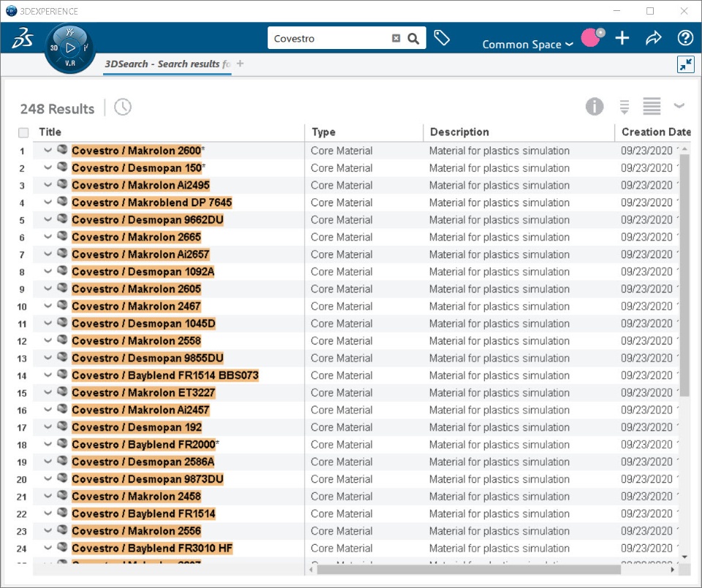This screenshot has height=588, width=702.
Task: Click material icon of Desmopan 150 row
Action: 63,167
